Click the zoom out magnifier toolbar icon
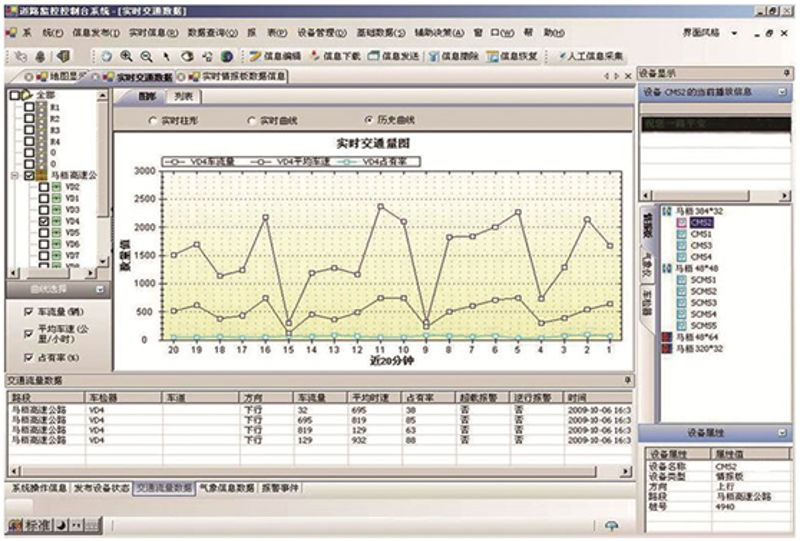800x541 pixels. point(146,56)
